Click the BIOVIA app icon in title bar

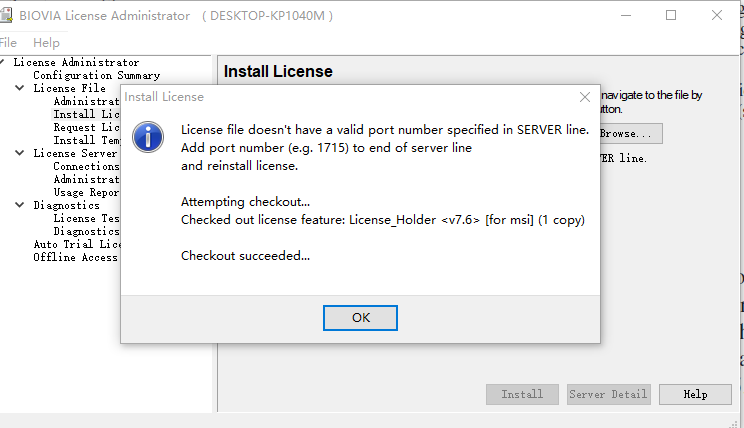coord(6,15)
